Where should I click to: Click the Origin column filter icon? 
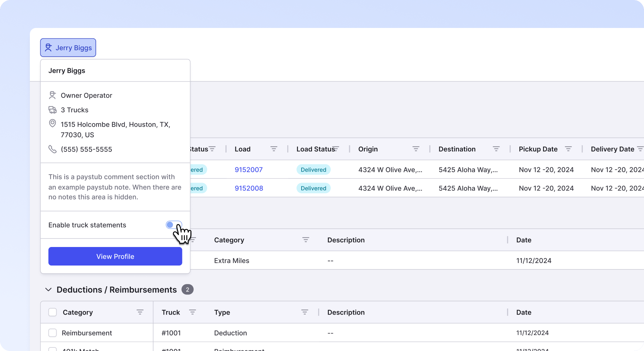click(416, 149)
